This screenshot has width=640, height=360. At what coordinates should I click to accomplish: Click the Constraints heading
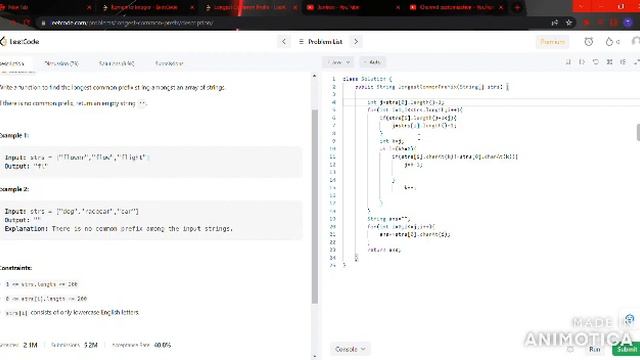point(16,268)
